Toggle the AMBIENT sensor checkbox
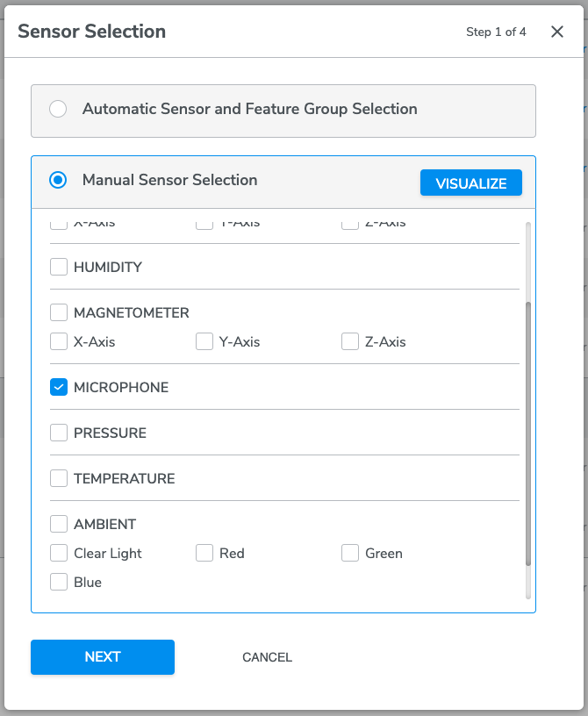The width and height of the screenshot is (588, 716). (x=59, y=524)
